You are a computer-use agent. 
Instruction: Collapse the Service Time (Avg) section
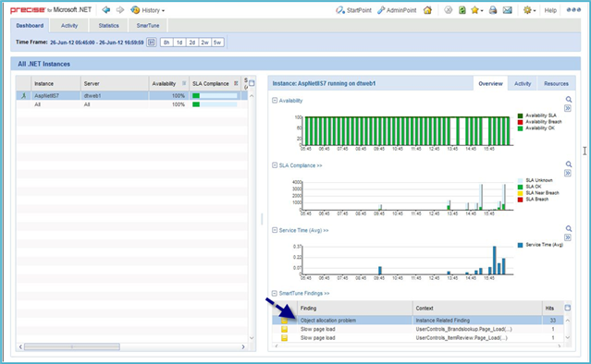[x=275, y=230]
